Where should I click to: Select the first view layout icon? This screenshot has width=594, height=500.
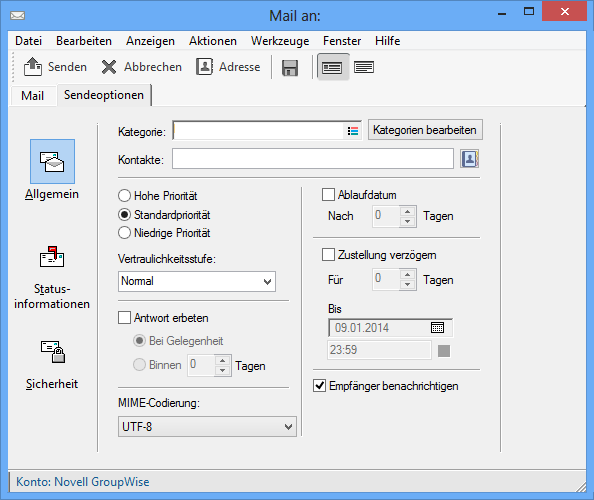click(332, 67)
